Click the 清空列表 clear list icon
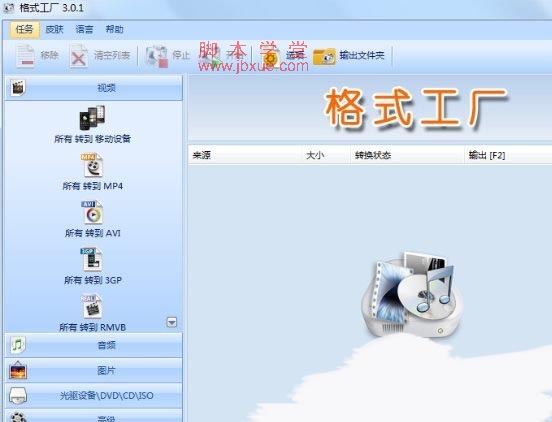552x422 pixels. coord(79,56)
